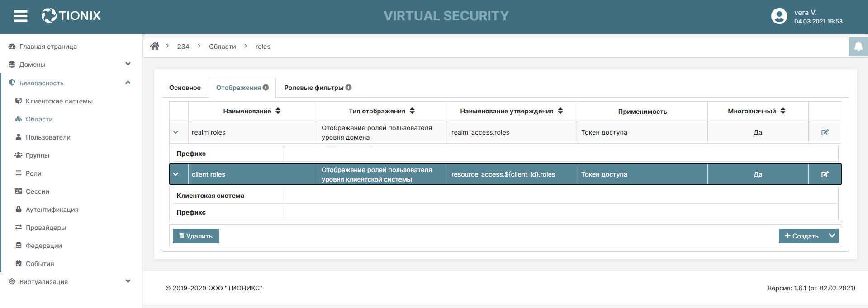This screenshot has width=868, height=308.
Task: Click the roles breadcrumb
Action: [263, 47]
